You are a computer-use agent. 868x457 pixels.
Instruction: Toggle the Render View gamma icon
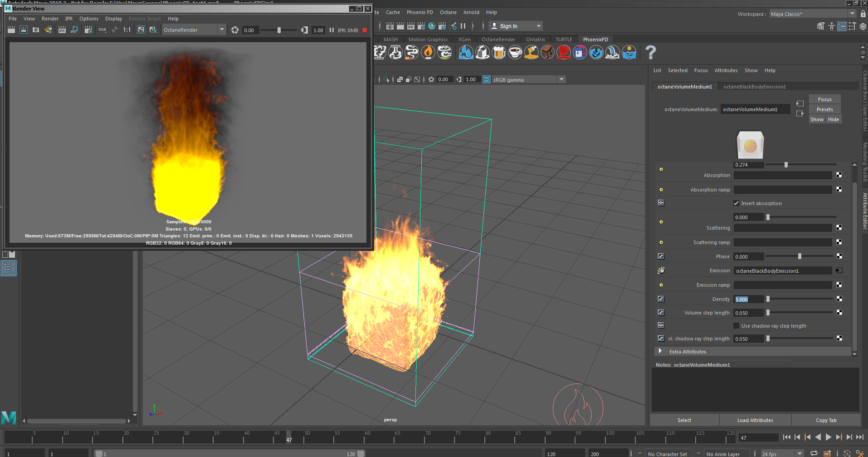[x=304, y=30]
